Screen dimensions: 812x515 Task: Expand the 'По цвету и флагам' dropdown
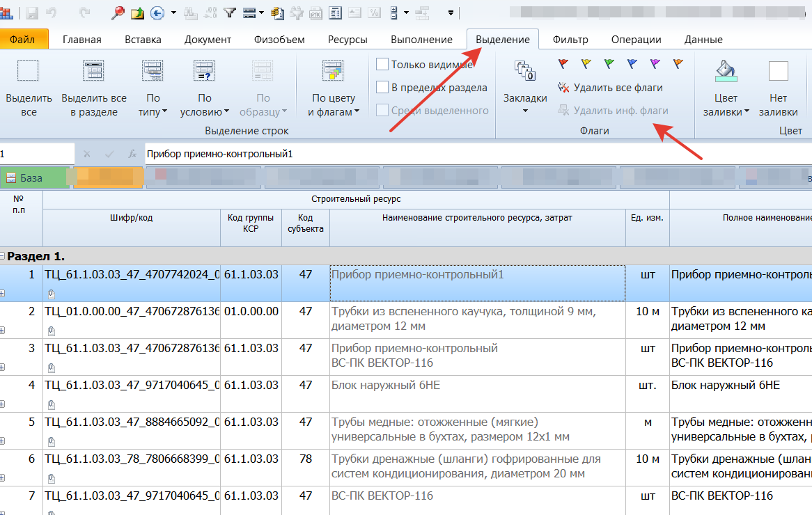[x=333, y=104]
